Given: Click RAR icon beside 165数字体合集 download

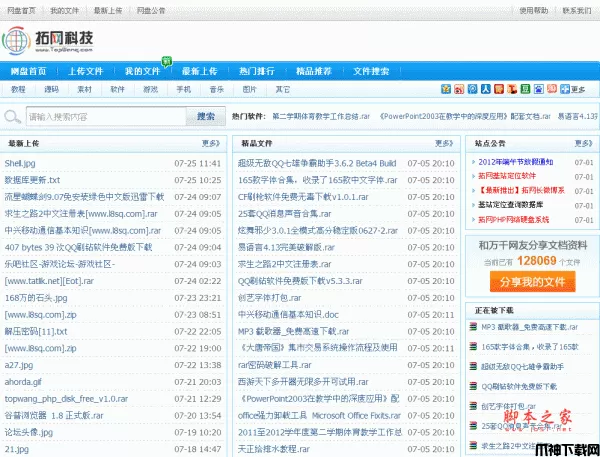Looking at the screenshot, I should click(474, 346).
